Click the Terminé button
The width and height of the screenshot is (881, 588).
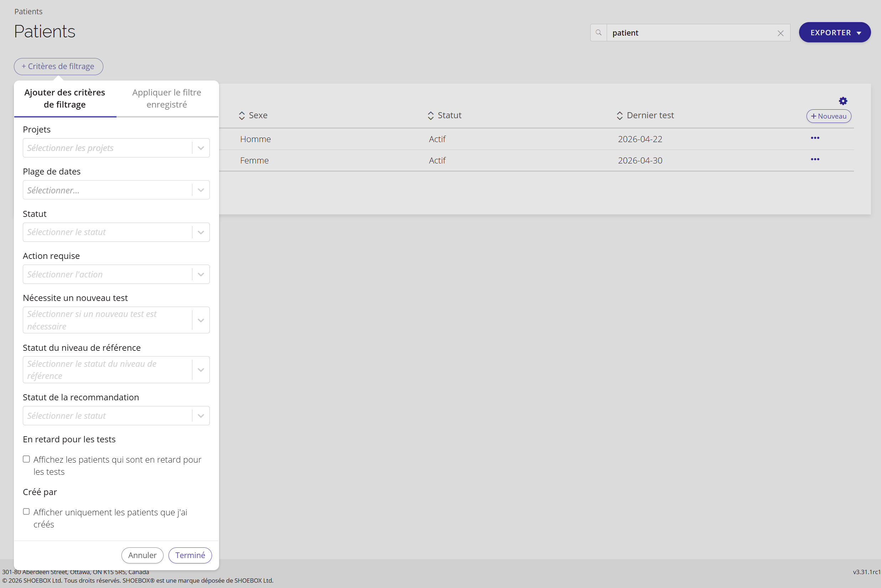click(190, 555)
